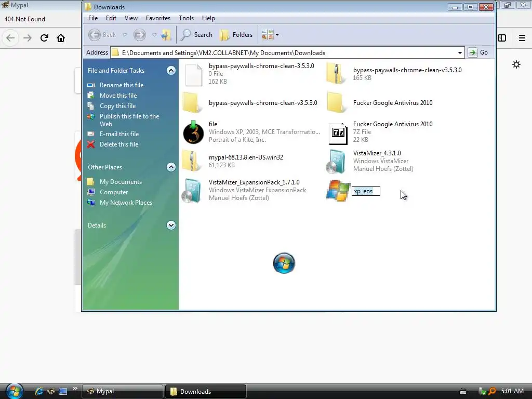This screenshot has width=532, height=399.
Task: Launch Internet Explorer from quick launch
Action: (x=39, y=391)
